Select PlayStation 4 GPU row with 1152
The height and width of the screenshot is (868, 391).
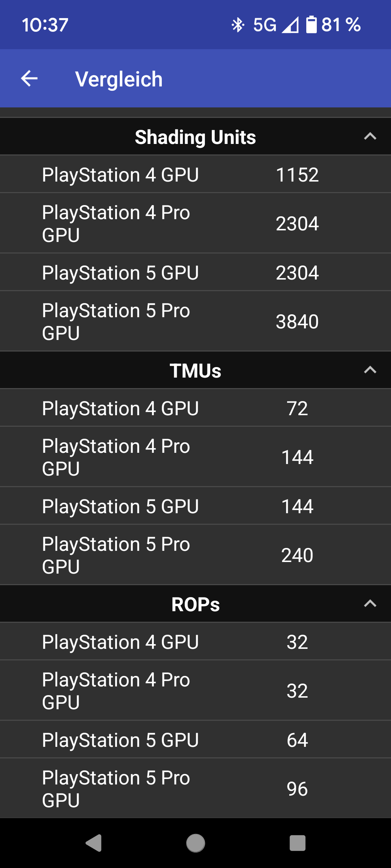point(195,174)
